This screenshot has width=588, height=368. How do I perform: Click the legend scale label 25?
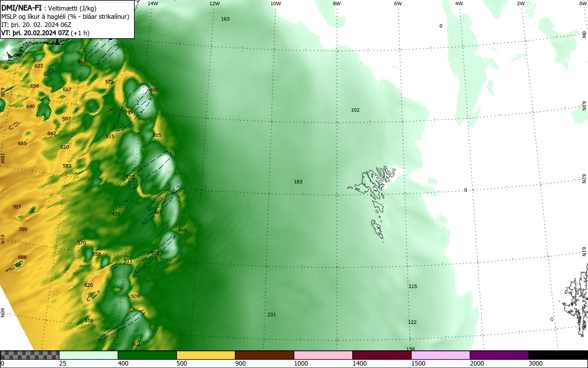(x=63, y=363)
